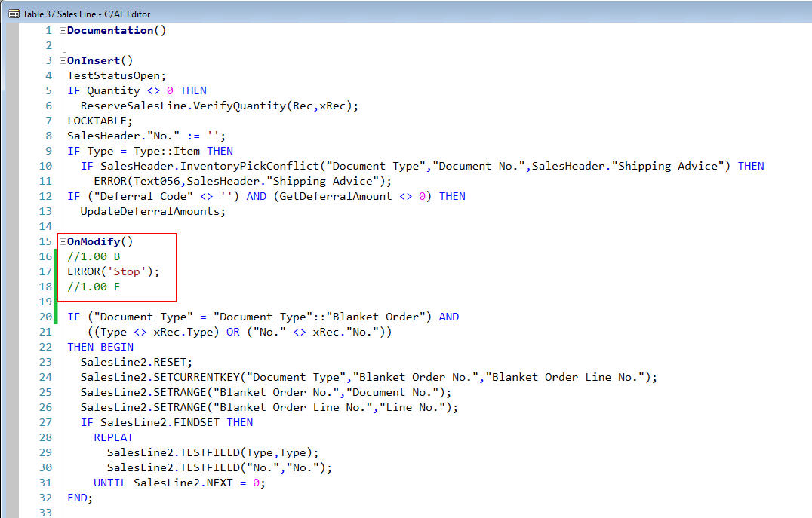Click the 'THEN BEGIN' line
Viewport: 812px width, 518px height.
(100, 347)
